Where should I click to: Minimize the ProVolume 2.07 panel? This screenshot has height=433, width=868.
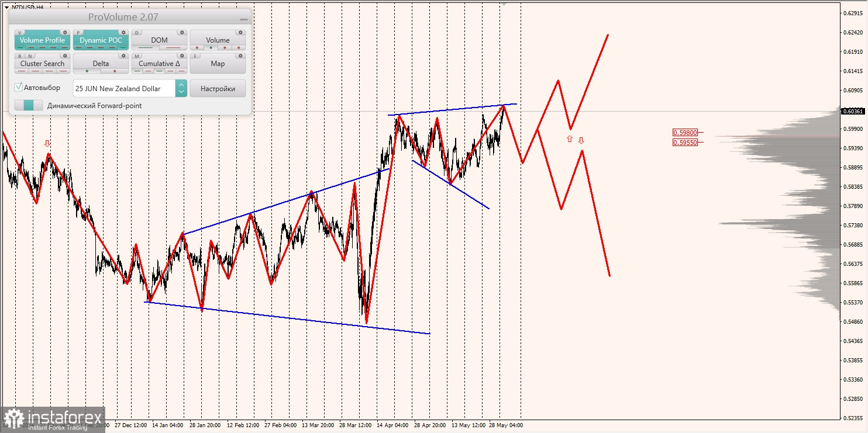coord(244,19)
